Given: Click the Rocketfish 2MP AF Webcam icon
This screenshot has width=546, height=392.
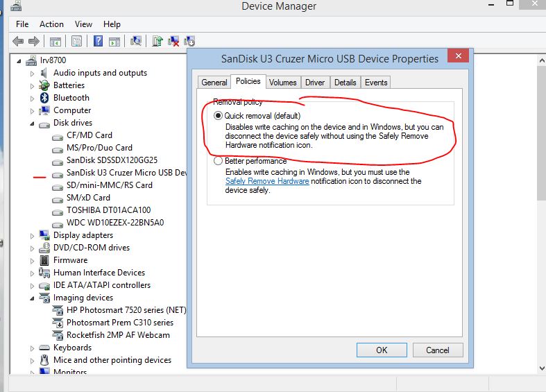Looking at the screenshot, I should click(x=58, y=335).
